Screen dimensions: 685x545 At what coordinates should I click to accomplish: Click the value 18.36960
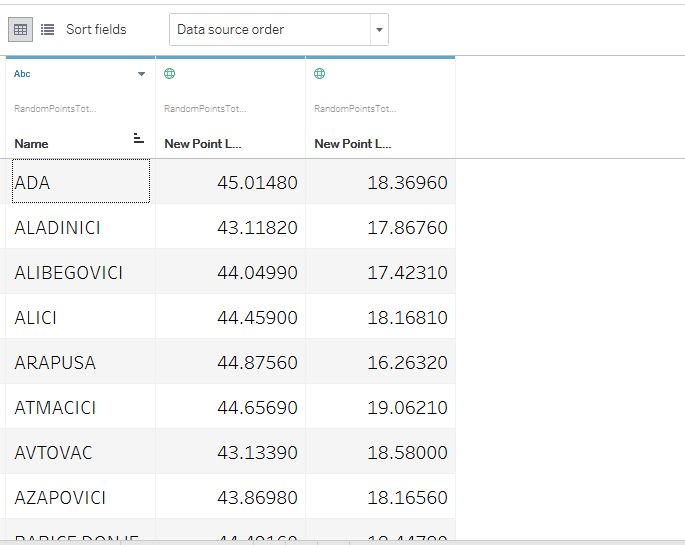click(407, 183)
